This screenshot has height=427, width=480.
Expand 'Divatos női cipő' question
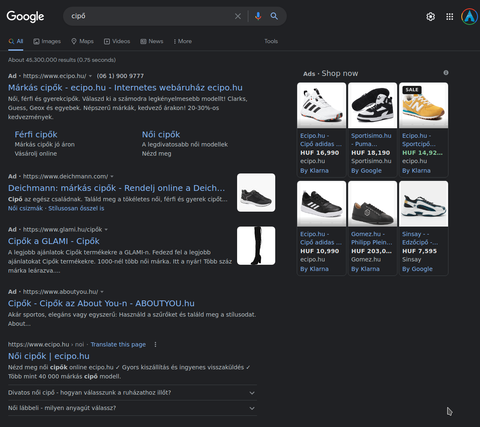[x=132, y=393]
